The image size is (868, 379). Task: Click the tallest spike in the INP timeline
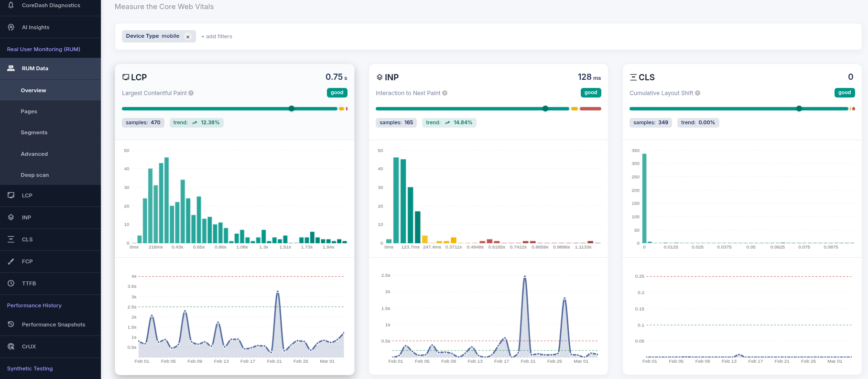[x=525, y=277]
